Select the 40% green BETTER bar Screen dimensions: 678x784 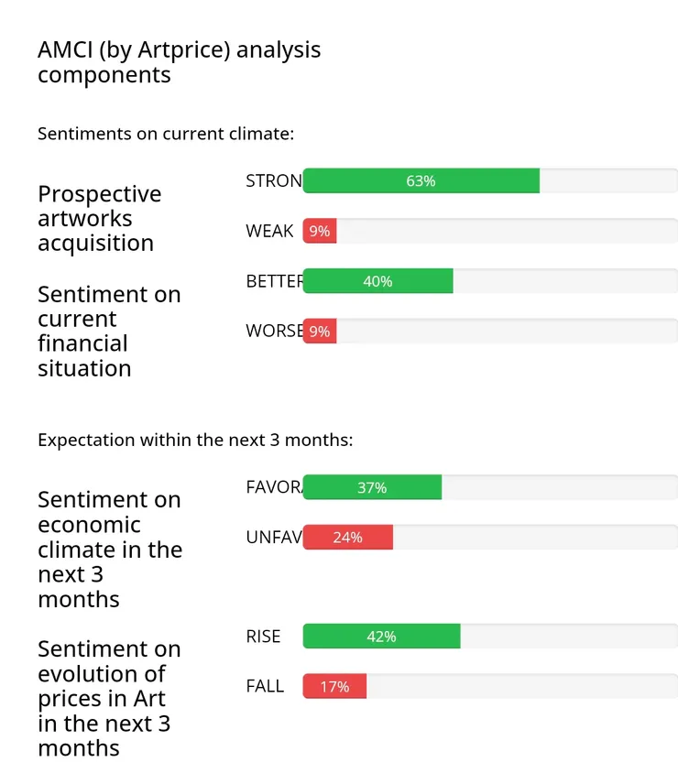click(x=377, y=281)
